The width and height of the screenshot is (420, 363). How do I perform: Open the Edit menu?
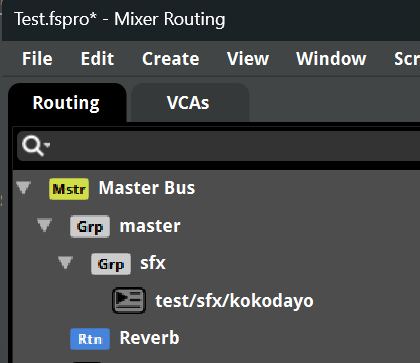[x=97, y=59]
